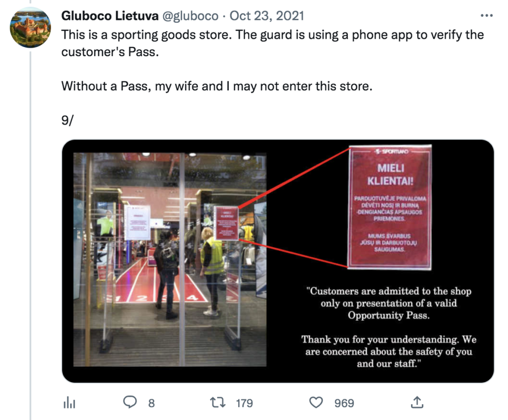Open the @gluboco handle link
Image resolution: width=508 pixels, height=420 pixels.
[190, 16]
